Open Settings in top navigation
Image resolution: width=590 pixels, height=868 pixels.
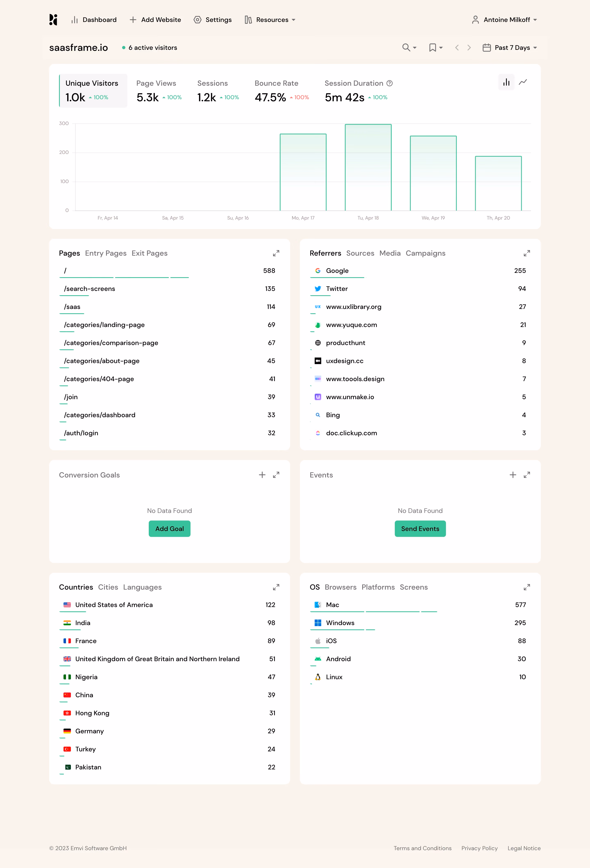(x=213, y=20)
